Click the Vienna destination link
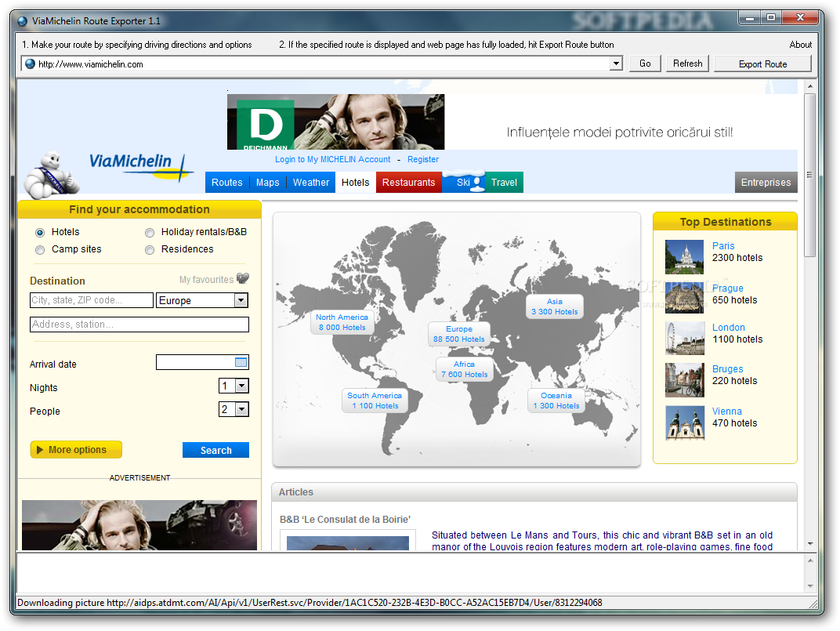 coord(727,412)
